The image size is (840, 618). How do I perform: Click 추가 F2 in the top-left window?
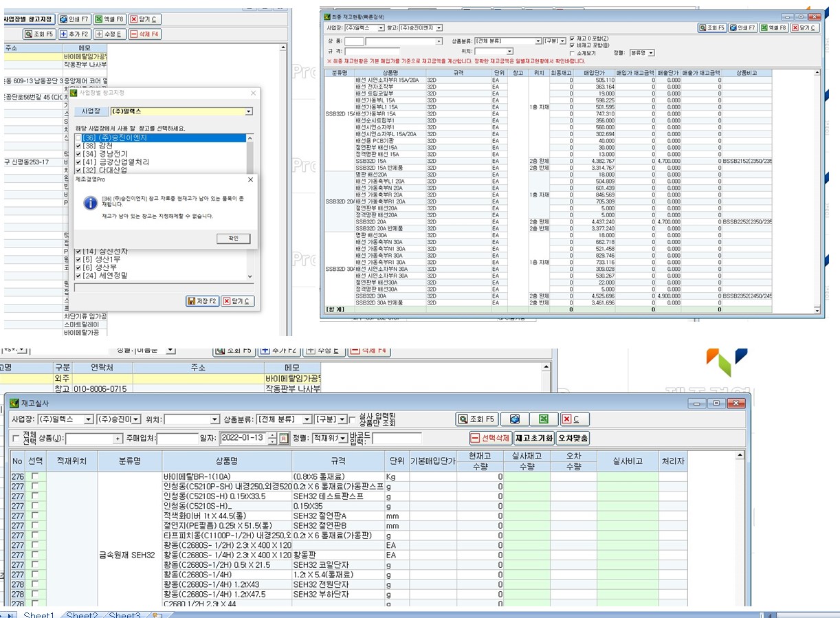point(74,34)
